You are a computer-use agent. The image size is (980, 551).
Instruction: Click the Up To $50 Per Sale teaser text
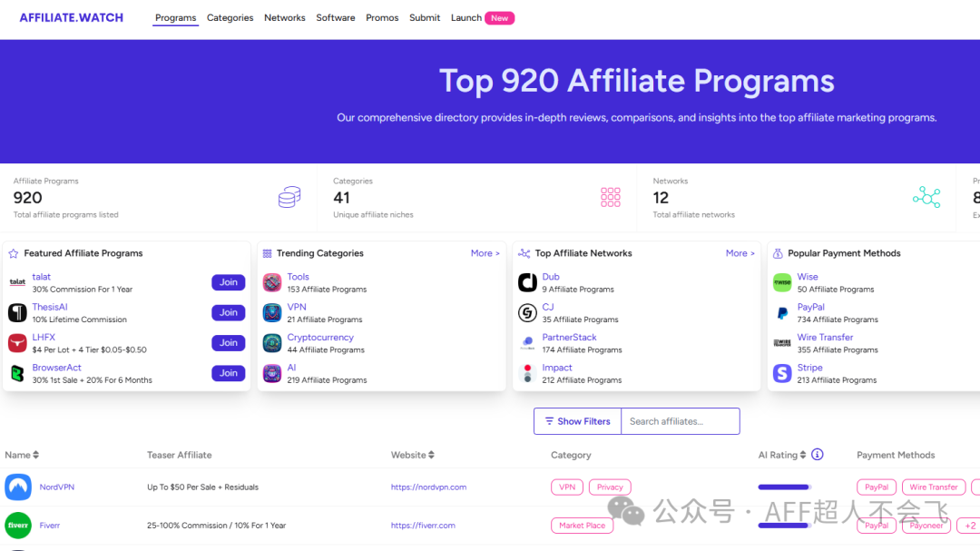(x=202, y=487)
